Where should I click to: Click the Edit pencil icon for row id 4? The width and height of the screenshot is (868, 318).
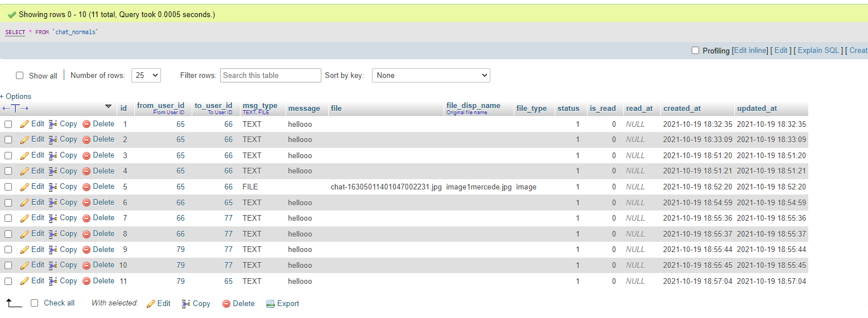click(24, 171)
